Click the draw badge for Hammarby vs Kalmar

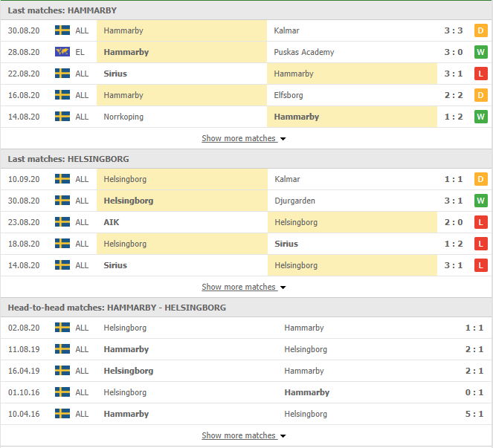(x=481, y=30)
